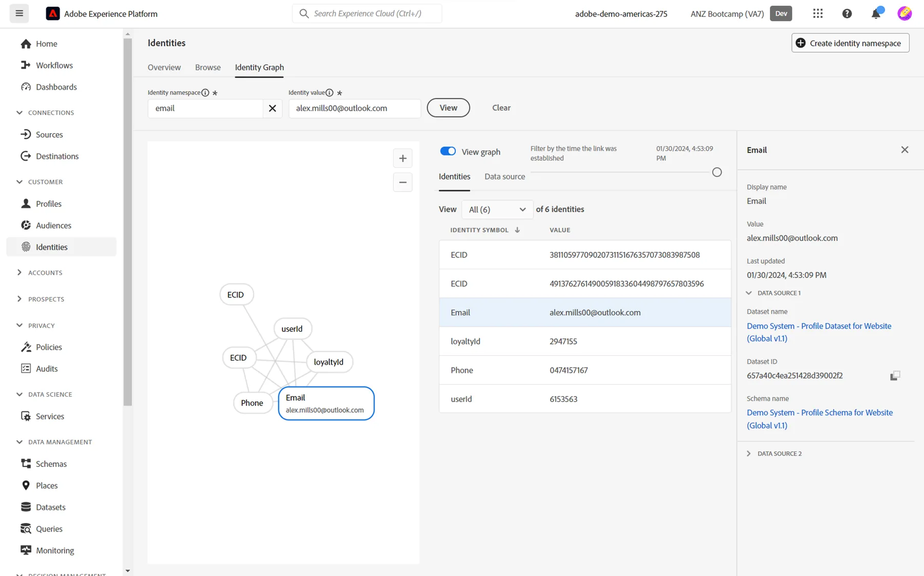Toggle the View graph switch

tap(448, 152)
